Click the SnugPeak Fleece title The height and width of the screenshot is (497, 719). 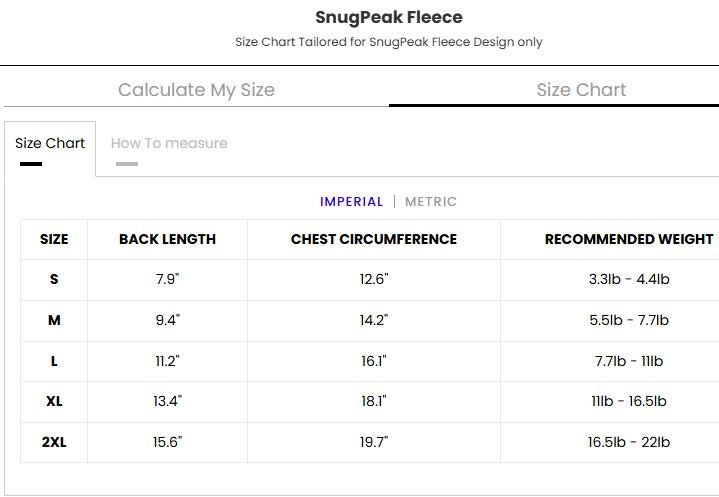[x=389, y=17]
